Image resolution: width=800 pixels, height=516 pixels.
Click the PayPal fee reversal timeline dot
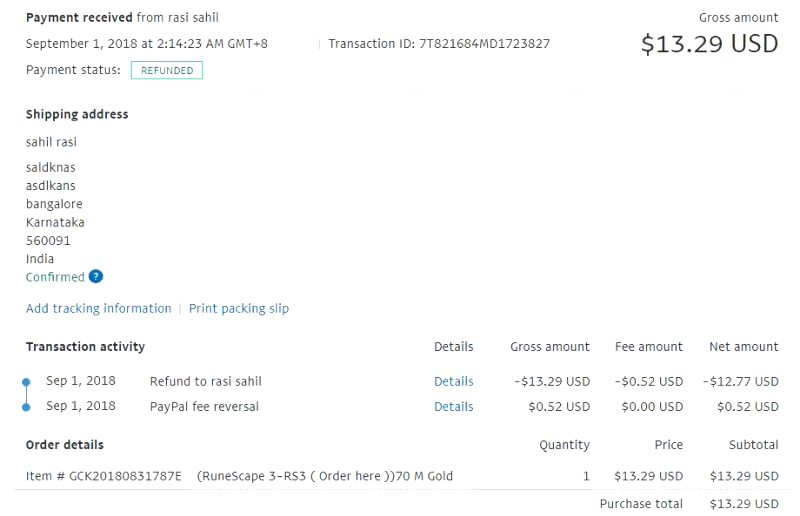pyautogui.click(x=26, y=407)
